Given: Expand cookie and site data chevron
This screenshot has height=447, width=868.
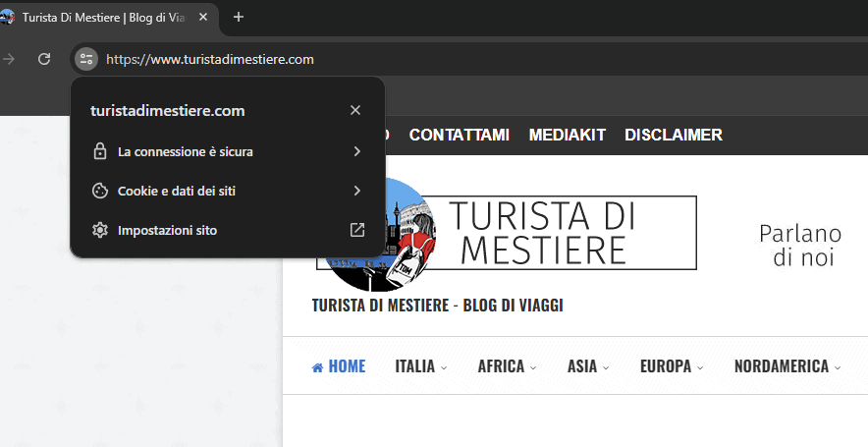Looking at the screenshot, I should [x=357, y=191].
